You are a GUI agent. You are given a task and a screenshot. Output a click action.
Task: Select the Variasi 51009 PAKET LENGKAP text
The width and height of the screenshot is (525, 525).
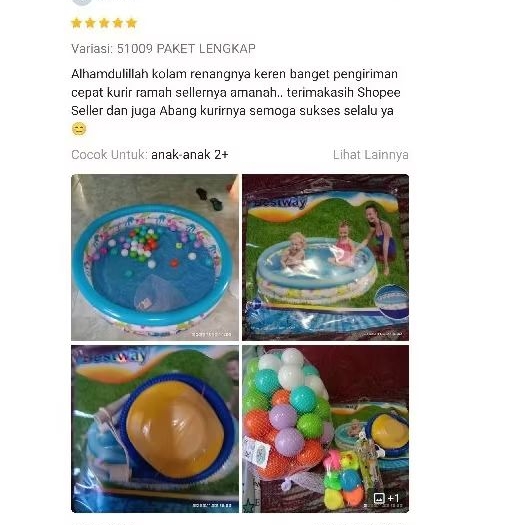tap(163, 49)
